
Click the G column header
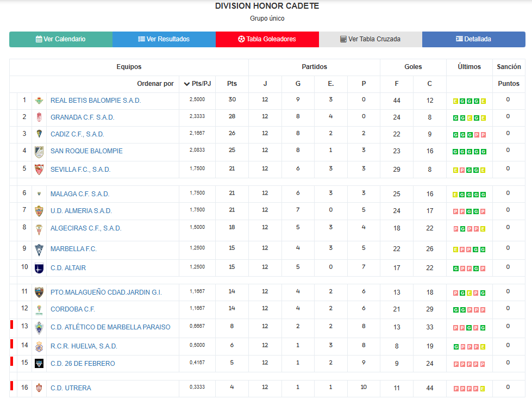[x=298, y=84]
